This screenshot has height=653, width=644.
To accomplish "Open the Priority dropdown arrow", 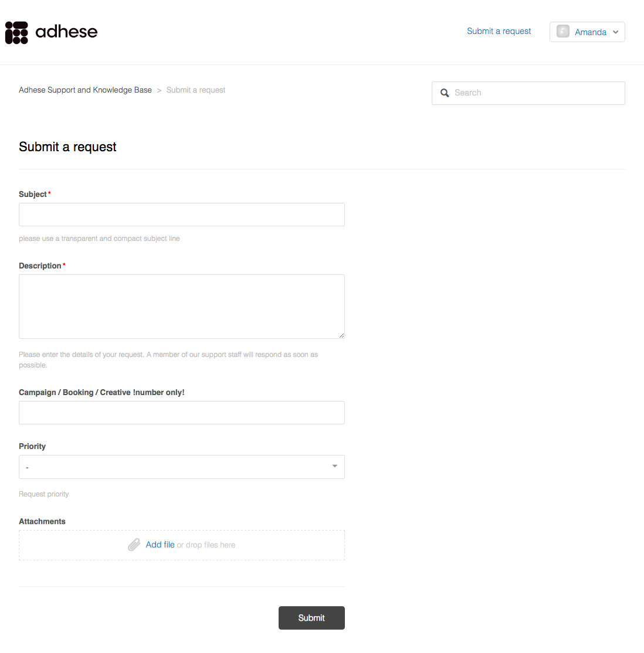I will pyautogui.click(x=334, y=466).
